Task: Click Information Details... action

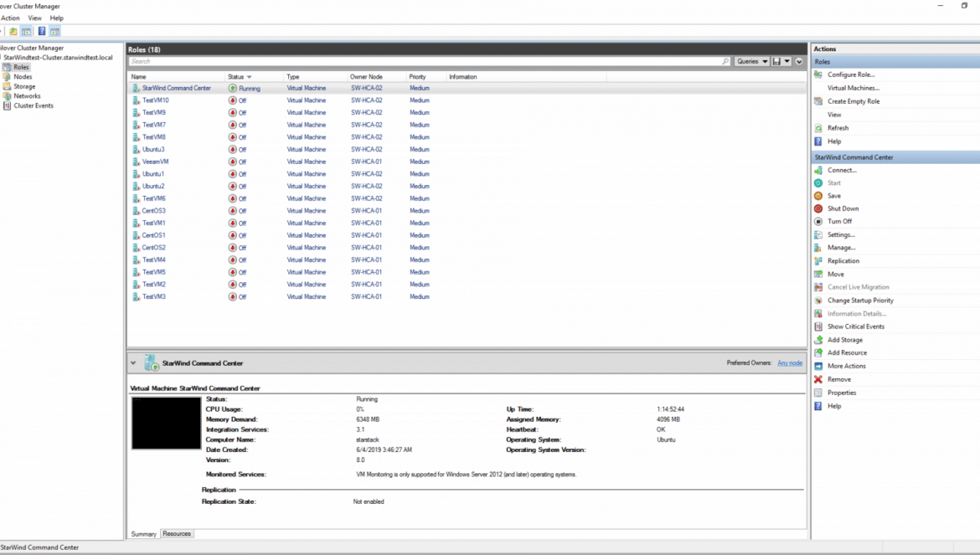Action: 857,313
